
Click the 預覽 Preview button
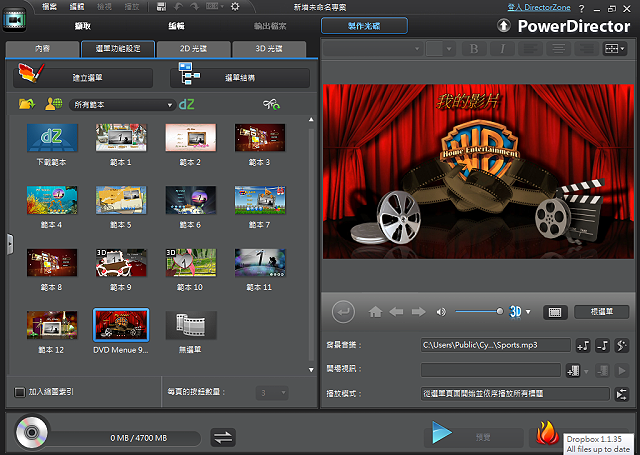tap(474, 437)
